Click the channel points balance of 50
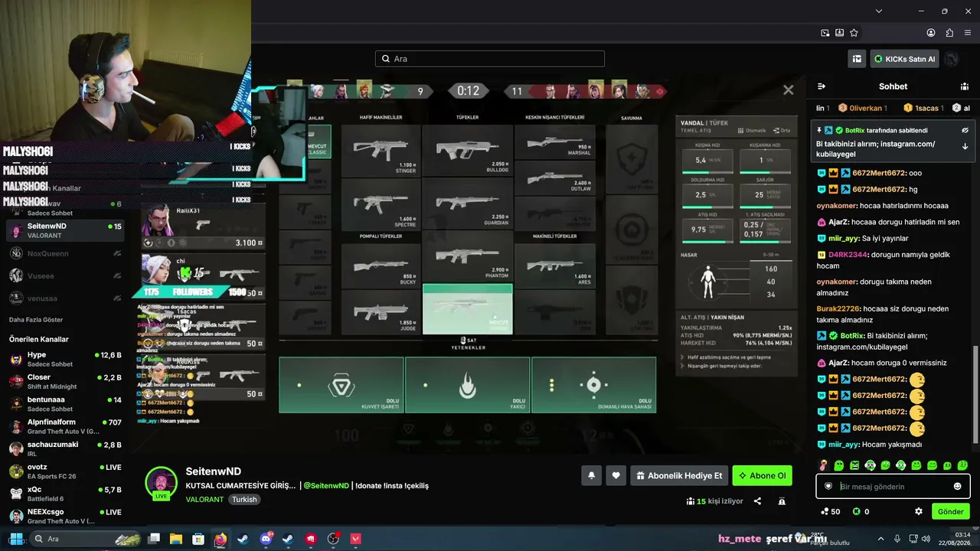Viewport: 980px width, 551px height. coord(830,511)
